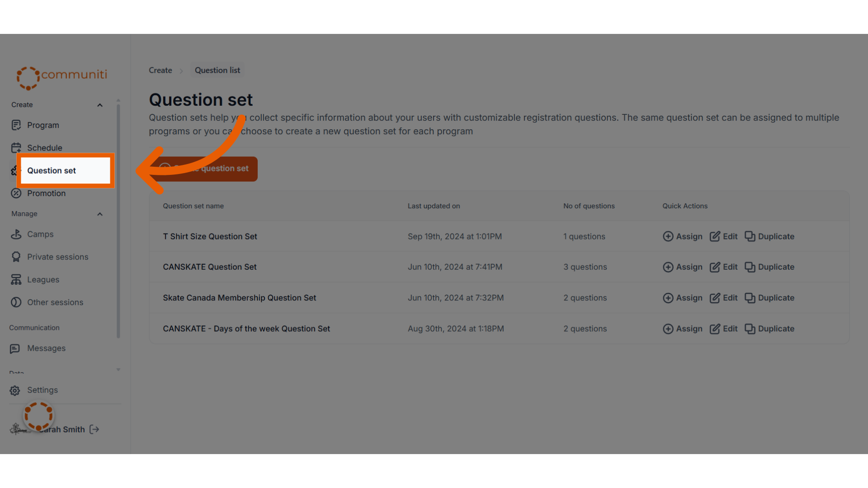Screen dimensions: 868x488
Task: Click Edit pencil icon for T Shirt Size set
Action: tap(715, 236)
